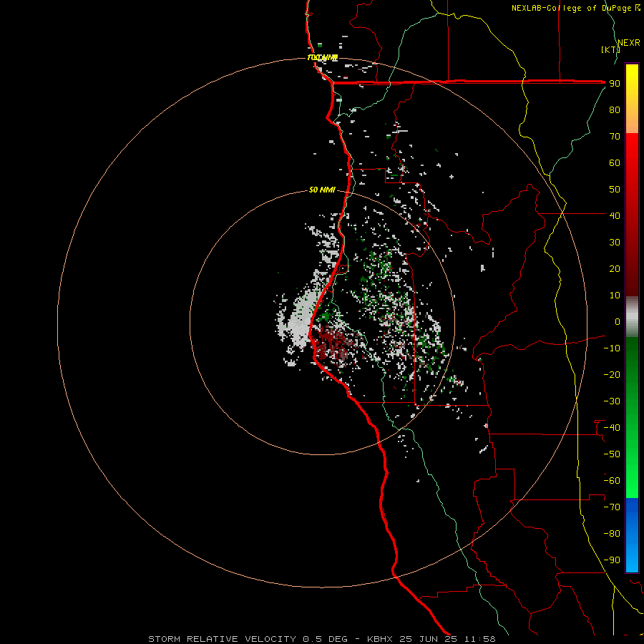Click the 60 value on the velocity scale

click(x=615, y=163)
